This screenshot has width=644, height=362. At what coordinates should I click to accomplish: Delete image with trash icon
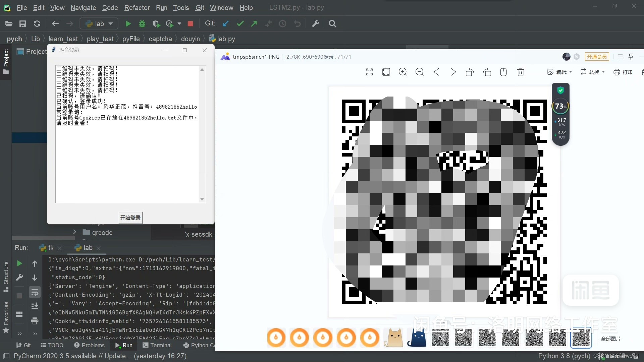tap(521, 72)
